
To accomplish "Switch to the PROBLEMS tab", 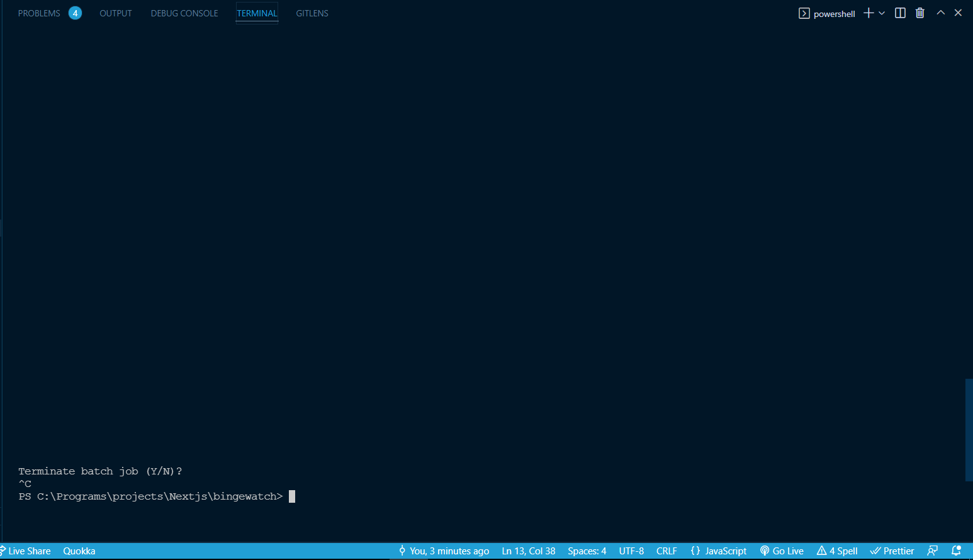I will tap(39, 13).
